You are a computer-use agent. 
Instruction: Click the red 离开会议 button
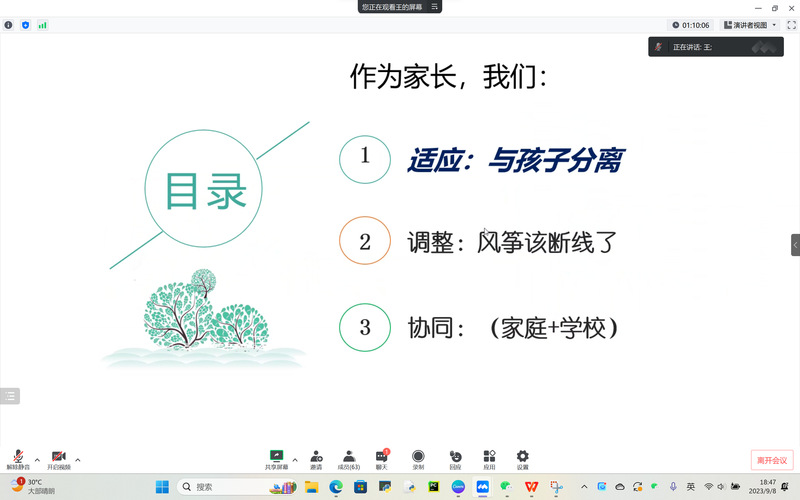click(x=771, y=460)
